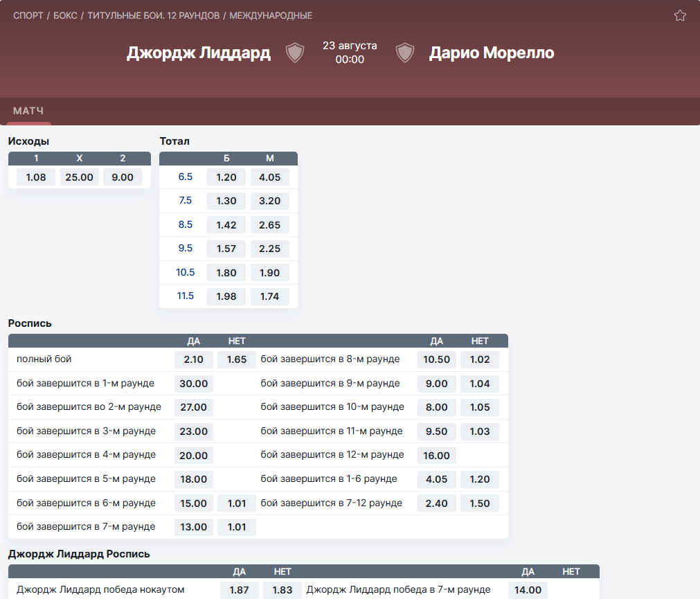Bet ДА fight ends in 6th round 15.00
This screenshot has width=700, height=599.
click(x=193, y=503)
